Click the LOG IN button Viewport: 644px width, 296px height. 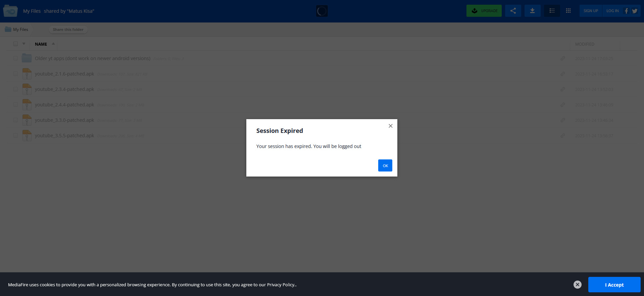(612, 11)
